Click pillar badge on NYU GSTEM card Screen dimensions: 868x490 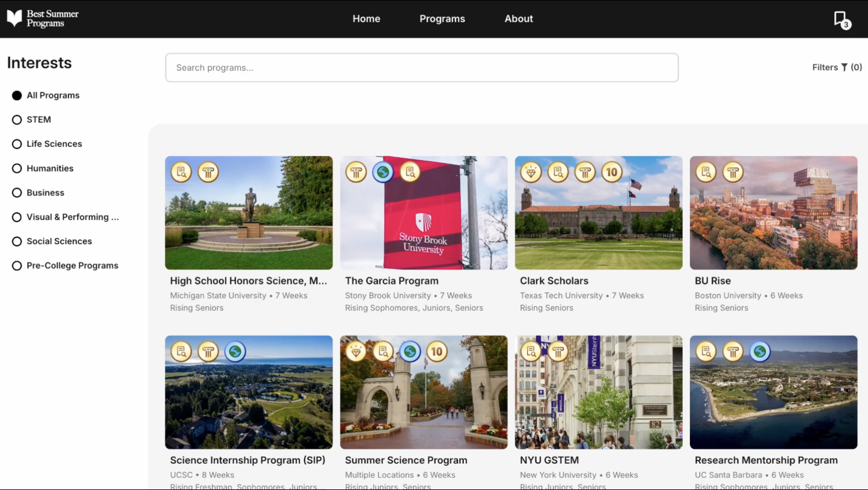click(558, 351)
